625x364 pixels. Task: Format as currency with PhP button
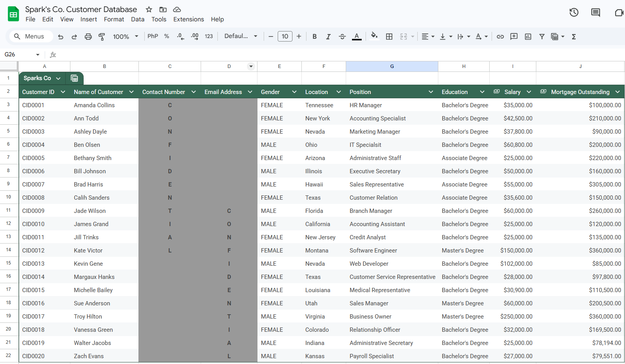(153, 36)
